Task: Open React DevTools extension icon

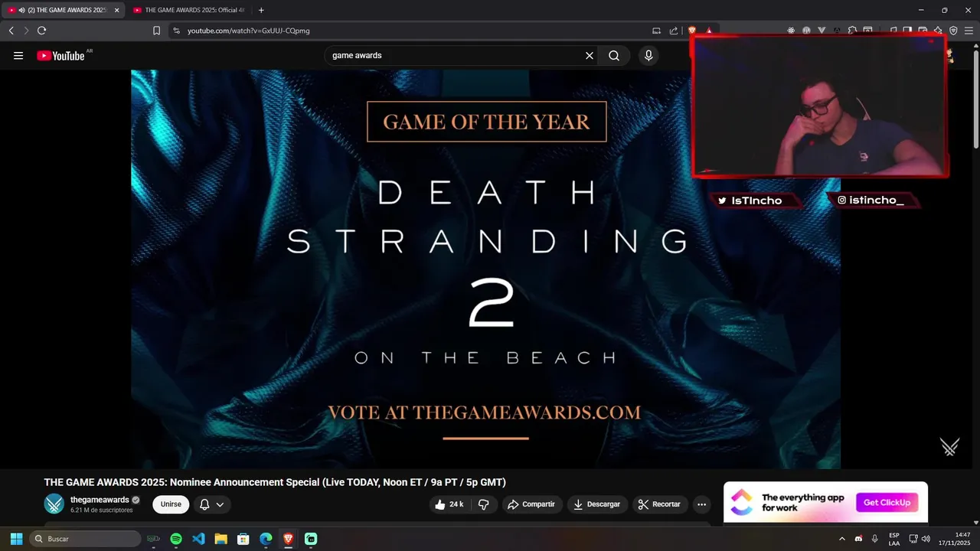Action: coord(791,31)
